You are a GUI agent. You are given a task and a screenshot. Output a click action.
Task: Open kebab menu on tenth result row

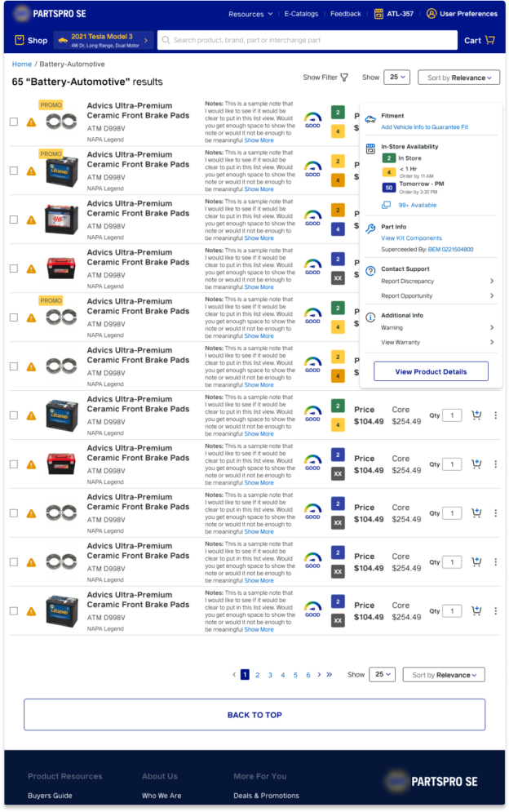pos(495,562)
